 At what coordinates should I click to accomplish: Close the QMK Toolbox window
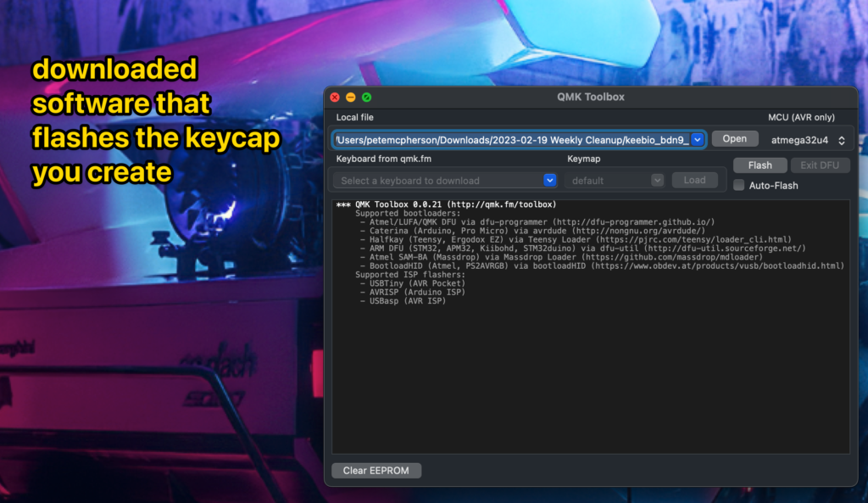335,97
